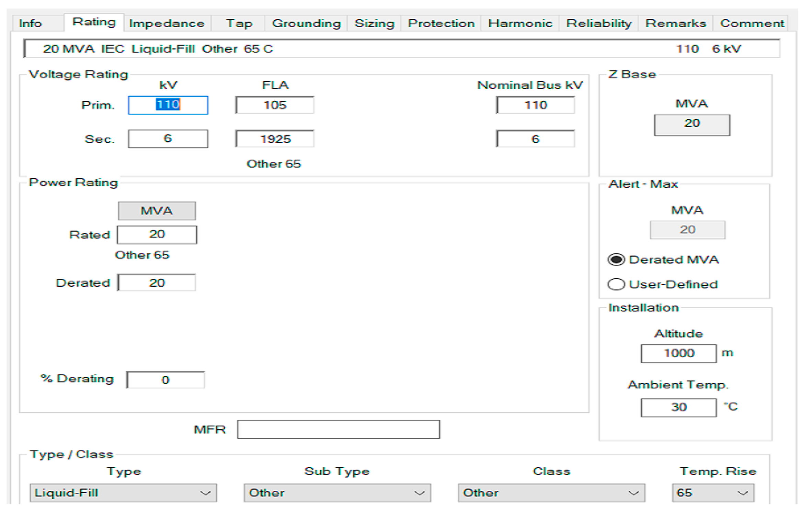Click the Prim. kV input field
The width and height of the screenshot is (812, 515).
click(168, 105)
